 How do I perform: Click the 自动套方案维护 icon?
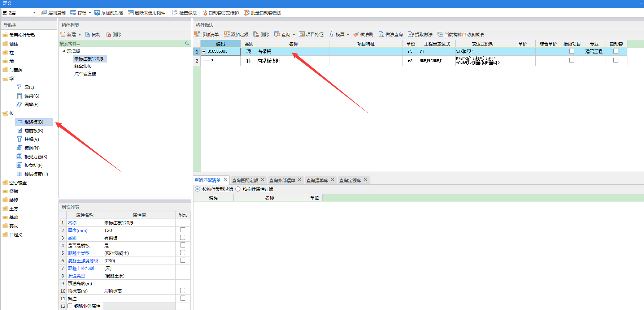204,13
